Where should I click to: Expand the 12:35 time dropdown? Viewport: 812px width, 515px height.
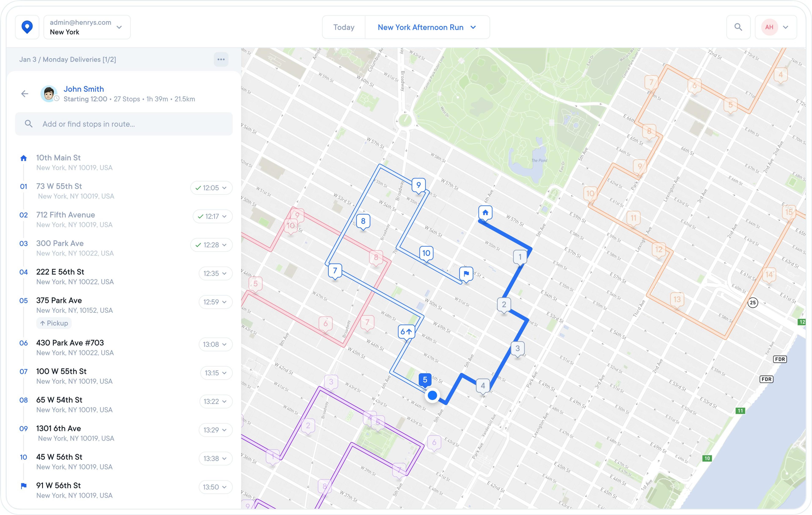(x=215, y=273)
